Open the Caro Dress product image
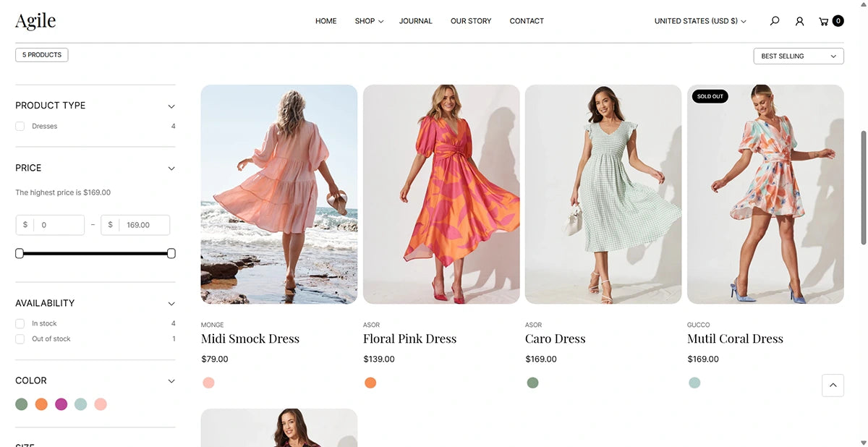 click(603, 194)
